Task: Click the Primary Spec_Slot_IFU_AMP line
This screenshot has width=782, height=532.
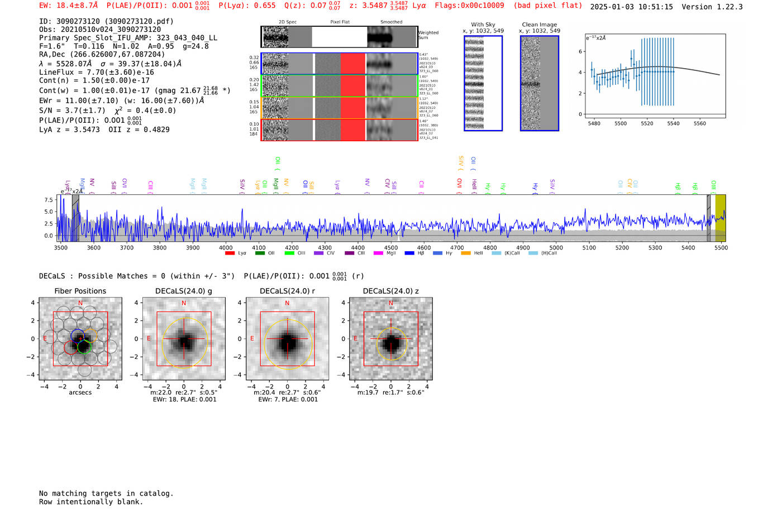Action: click(128, 38)
